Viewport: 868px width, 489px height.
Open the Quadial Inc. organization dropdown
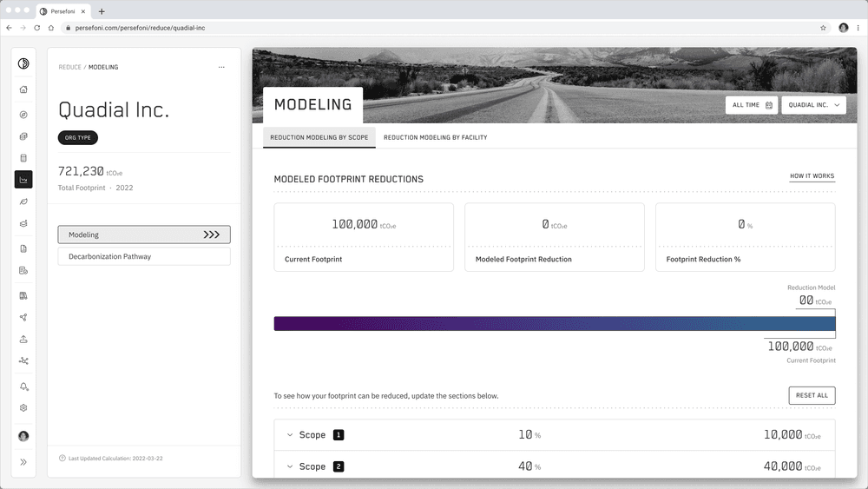(813, 105)
